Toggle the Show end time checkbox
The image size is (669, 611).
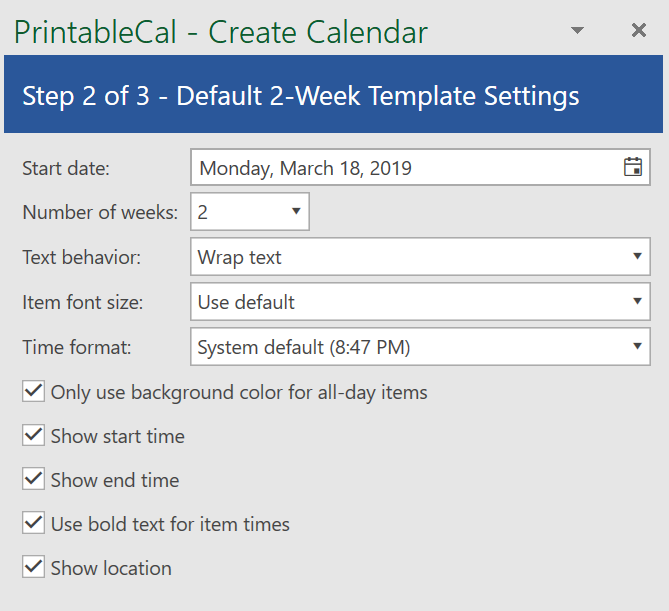pyautogui.click(x=33, y=480)
